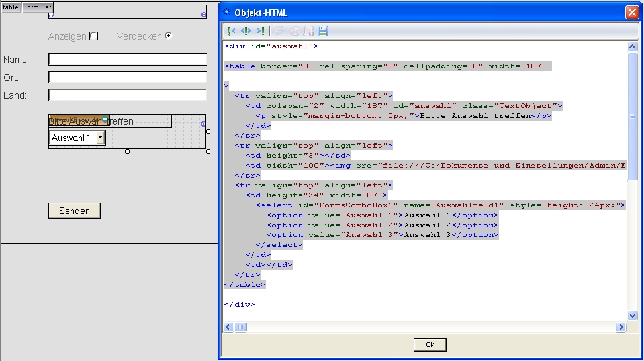Viewport: 644px width, 361px height.
Task: Click the star icon in Objekt-HTML title bar
Action: (x=227, y=13)
